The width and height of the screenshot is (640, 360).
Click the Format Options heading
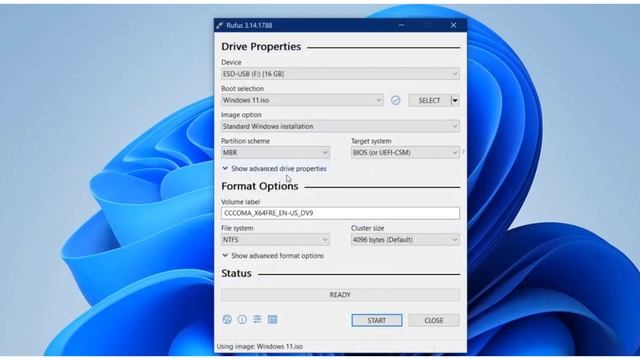coord(260,187)
